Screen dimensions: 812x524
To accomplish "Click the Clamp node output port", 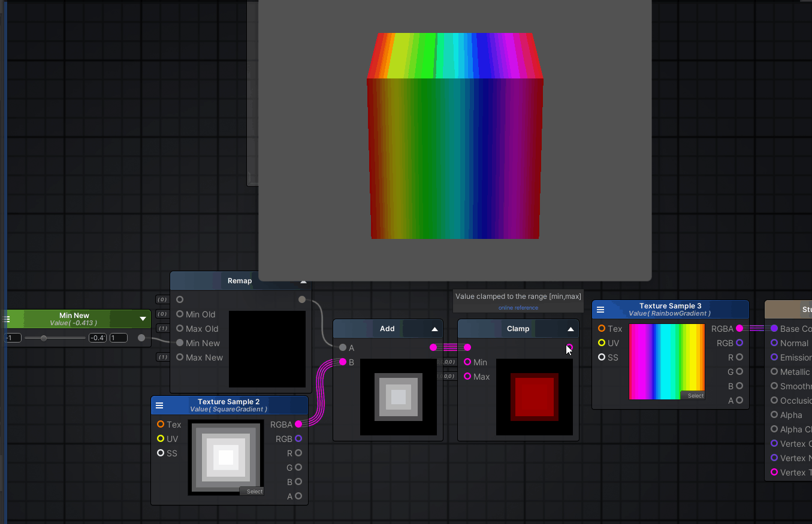I will pos(569,347).
